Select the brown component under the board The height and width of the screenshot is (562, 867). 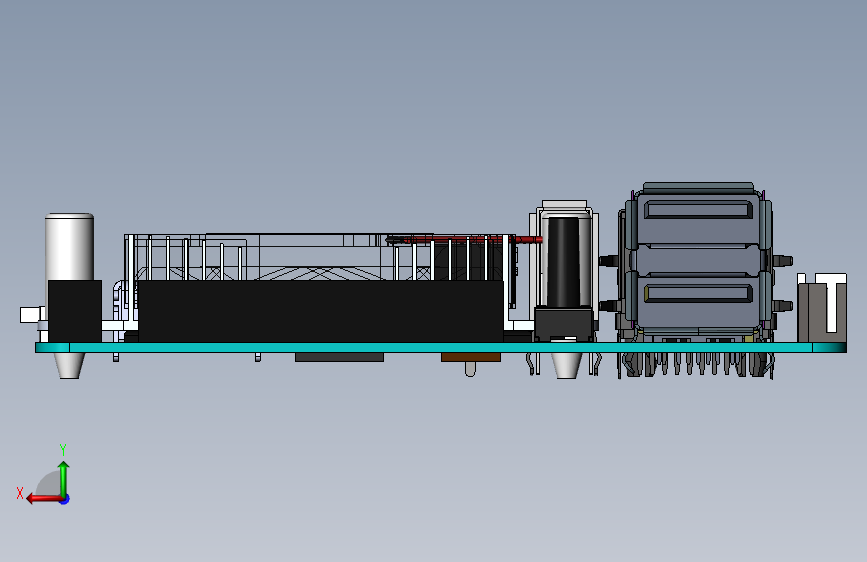pos(471,357)
